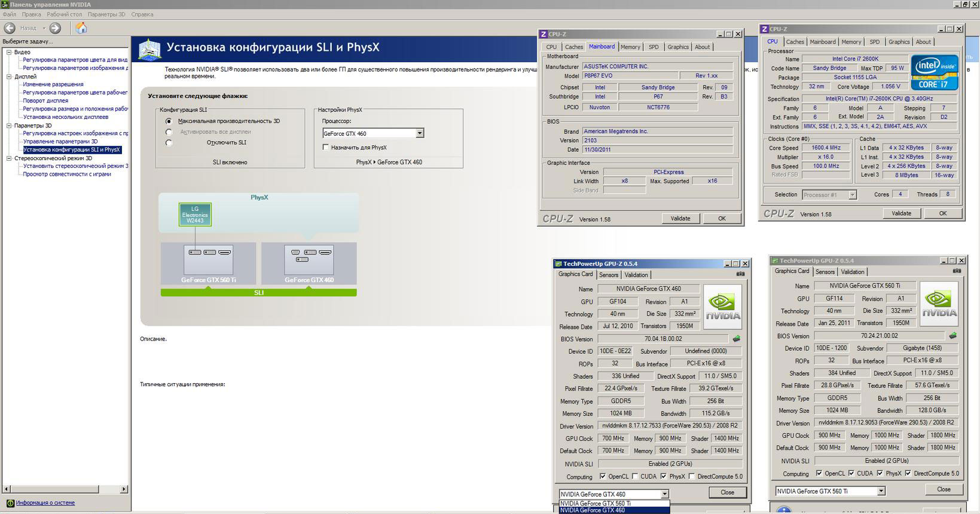
Task: Open the CPU-Z processor Selection dropdown
Action: [x=852, y=195]
